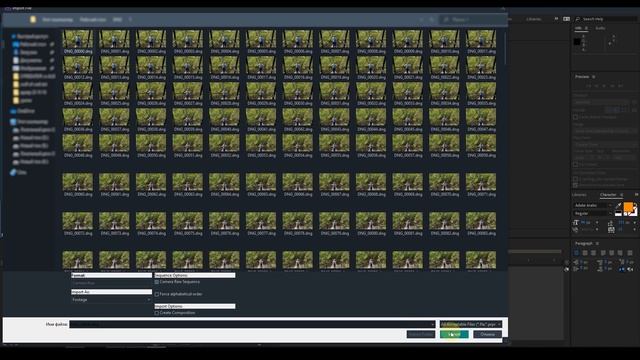Click the justify all icon in the Paragraph panel
The height and width of the screenshot is (360, 640).
coord(630,253)
